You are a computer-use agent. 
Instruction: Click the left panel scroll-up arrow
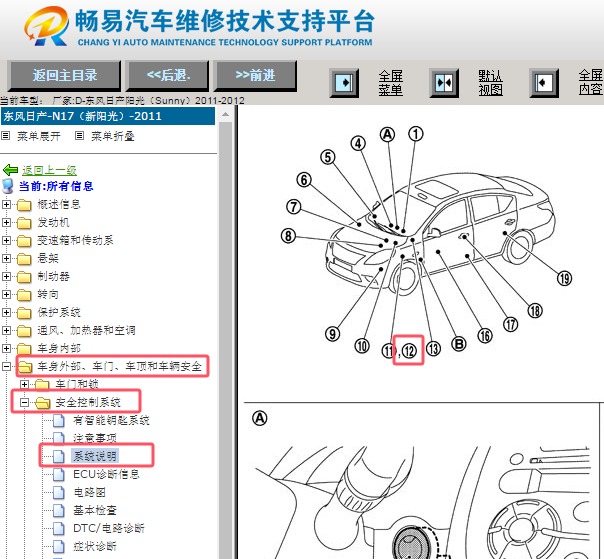[x=226, y=115]
